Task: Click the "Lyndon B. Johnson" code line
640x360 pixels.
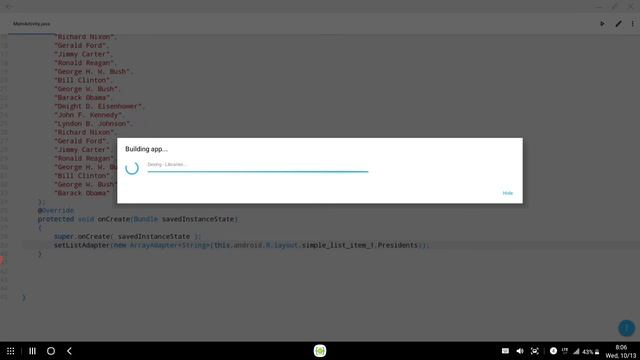Action: click(93, 124)
